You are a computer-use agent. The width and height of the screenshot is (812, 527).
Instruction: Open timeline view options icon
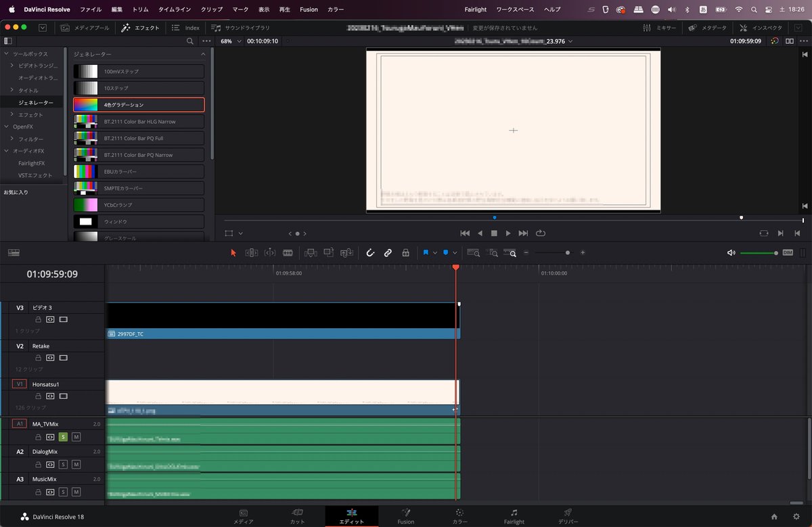14,252
